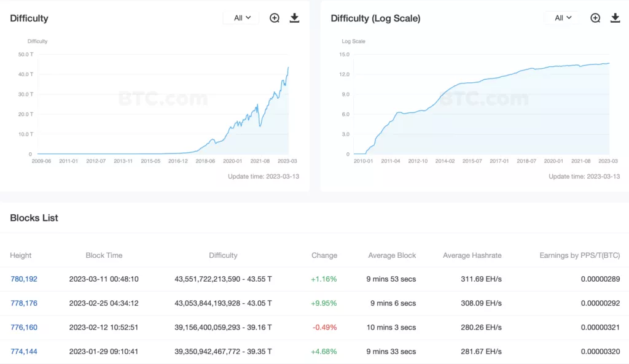Viewport: 629px width, 364px height.
Task: Click the Earnings by PPS/T(BTC) header
Action: [x=579, y=255]
